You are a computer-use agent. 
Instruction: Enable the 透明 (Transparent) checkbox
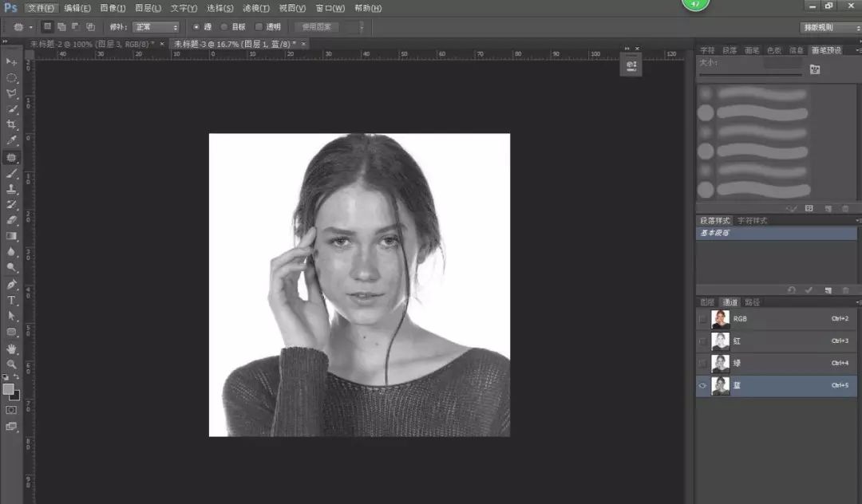coord(259,27)
